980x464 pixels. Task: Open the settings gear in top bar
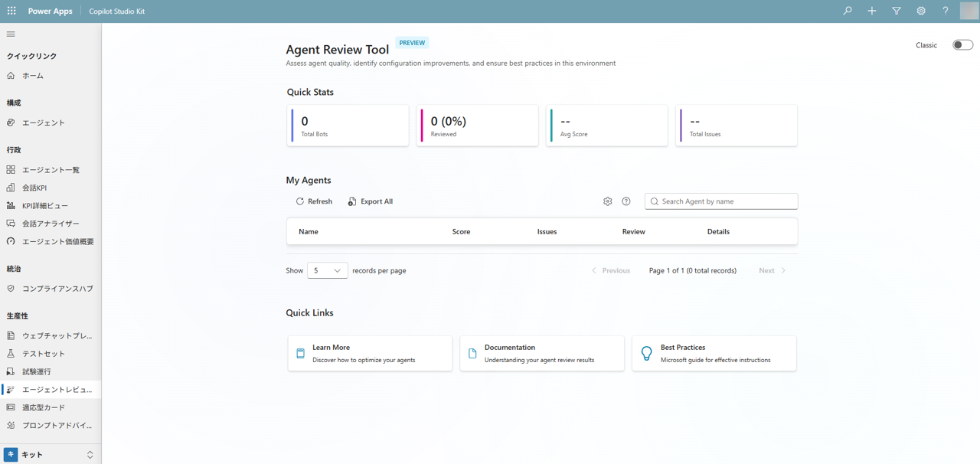tap(921, 11)
